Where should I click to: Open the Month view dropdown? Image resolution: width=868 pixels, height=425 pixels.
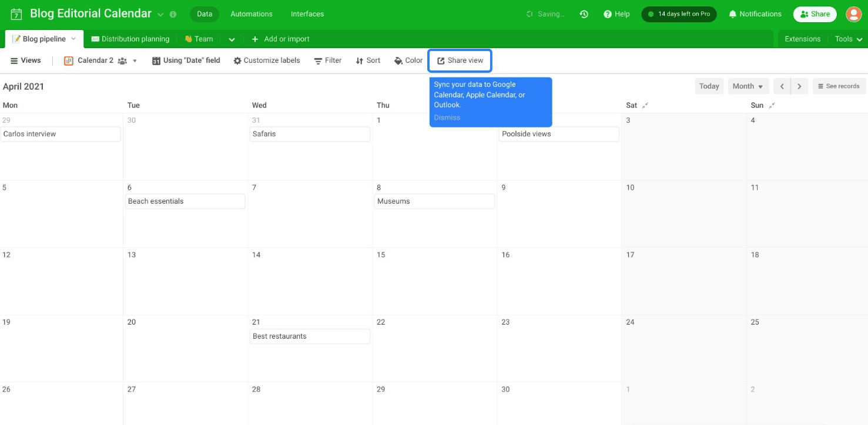[748, 86]
